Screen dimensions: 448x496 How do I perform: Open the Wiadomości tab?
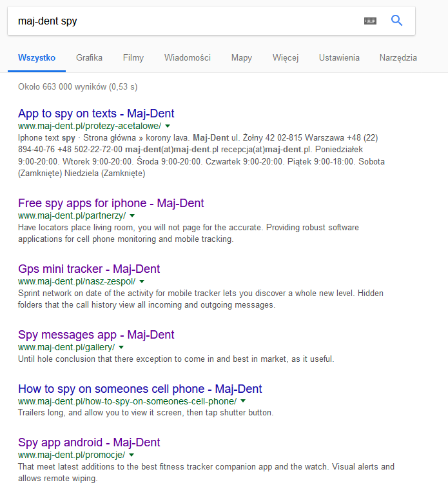(188, 58)
